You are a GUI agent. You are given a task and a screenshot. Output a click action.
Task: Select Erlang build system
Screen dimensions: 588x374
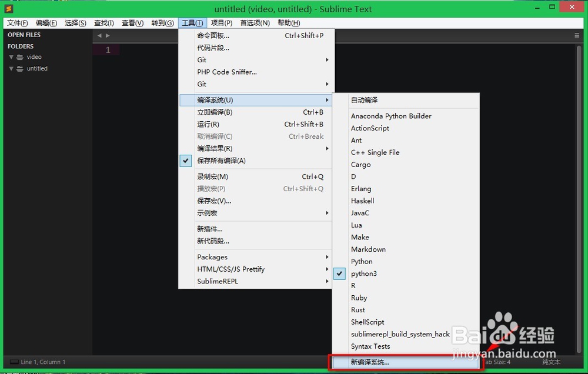pyautogui.click(x=406, y=189)
